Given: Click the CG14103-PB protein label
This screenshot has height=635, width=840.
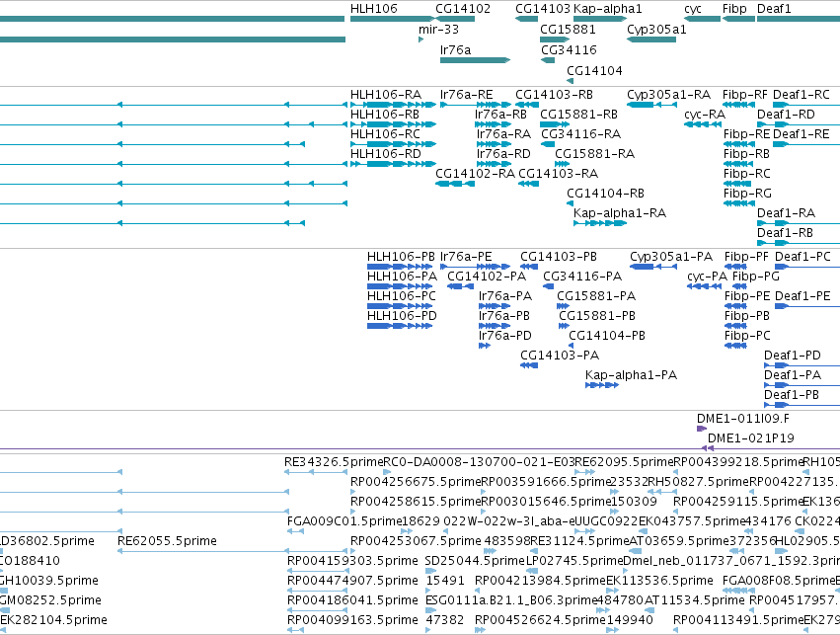Looking at the screenshot, I should pos(559,257).
